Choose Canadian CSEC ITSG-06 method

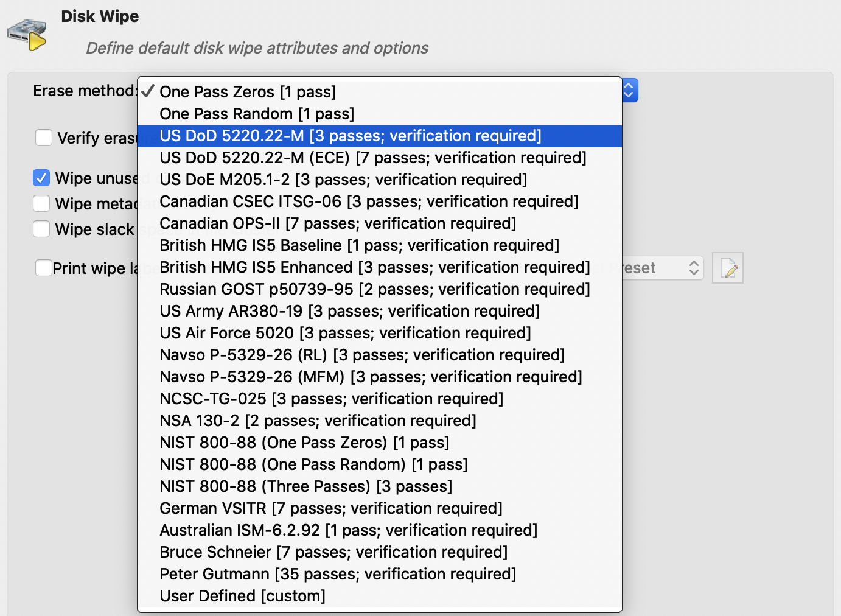pos(369,201)
